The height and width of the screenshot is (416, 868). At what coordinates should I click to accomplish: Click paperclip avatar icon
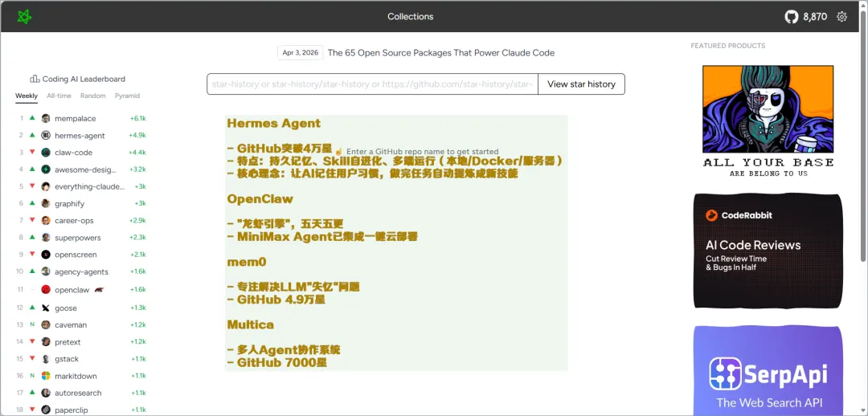tap(46, 410)
